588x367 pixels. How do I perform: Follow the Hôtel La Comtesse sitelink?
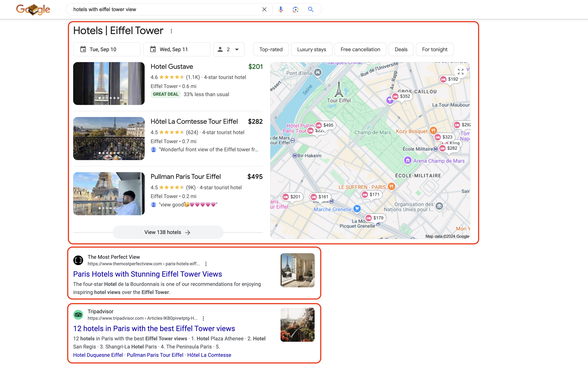pos(209,355)
